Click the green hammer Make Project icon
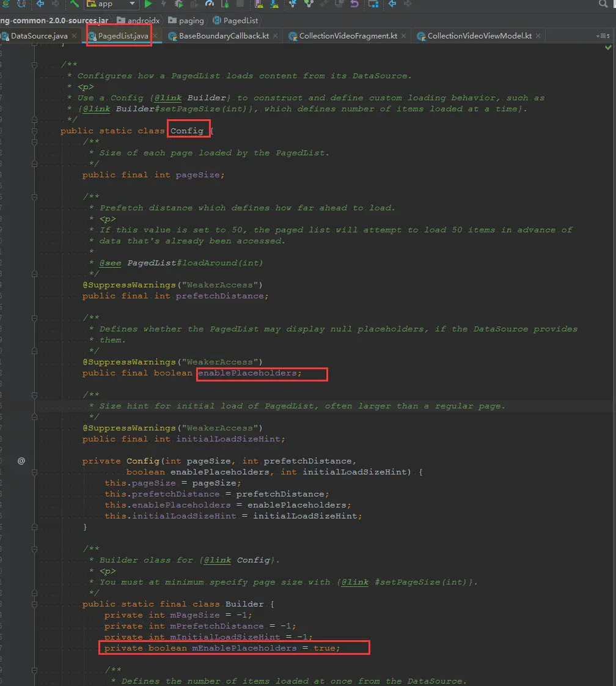 pyautogui.click(x=75, y=4)
